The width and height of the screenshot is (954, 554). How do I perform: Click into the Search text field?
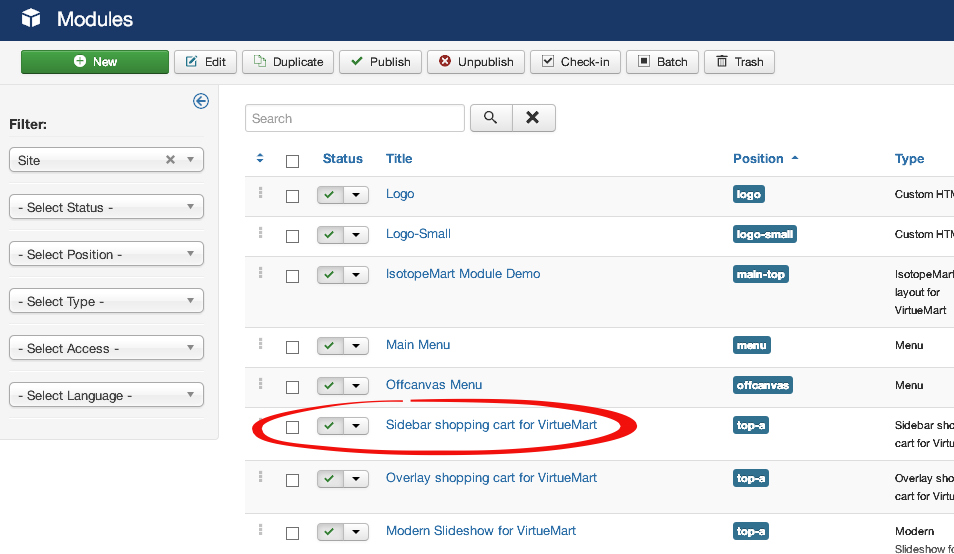pos(354,118)
